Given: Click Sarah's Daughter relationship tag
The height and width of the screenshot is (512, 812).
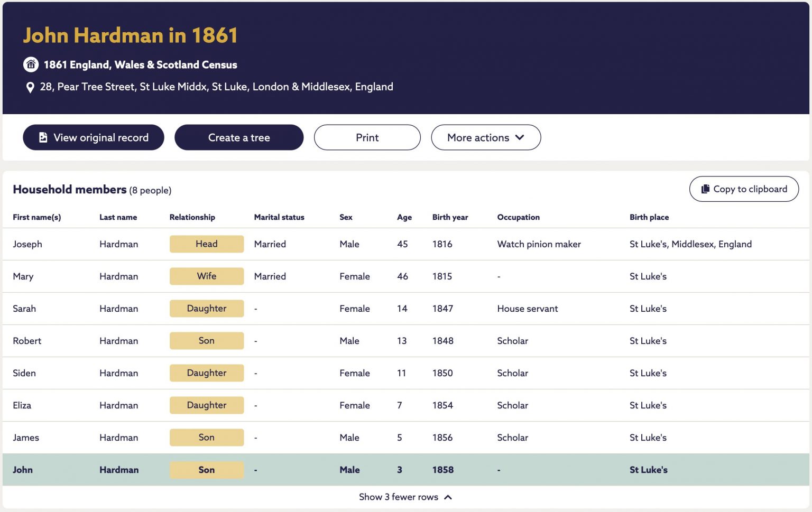Looking at the screenshot, I should click(207, 309).
